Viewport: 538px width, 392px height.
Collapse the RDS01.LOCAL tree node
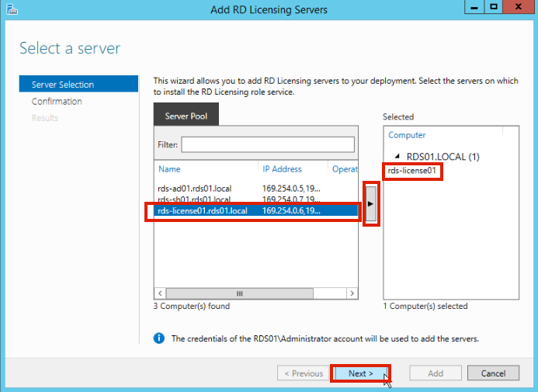(x=397, y=157)
